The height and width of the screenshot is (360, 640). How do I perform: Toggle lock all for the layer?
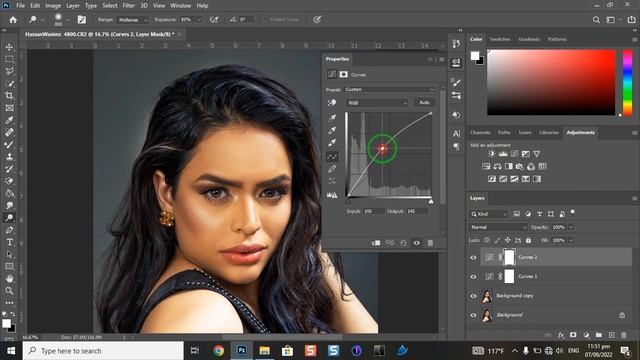coord(529,240)
